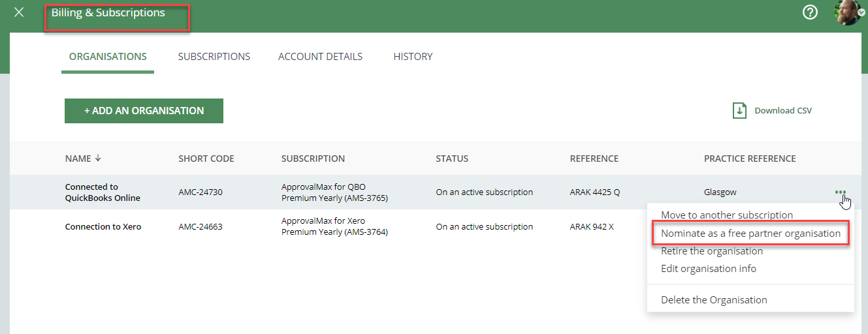Select Edit organisation info
868x334 pixels.
pyautogui.click(x=709, y=269)
